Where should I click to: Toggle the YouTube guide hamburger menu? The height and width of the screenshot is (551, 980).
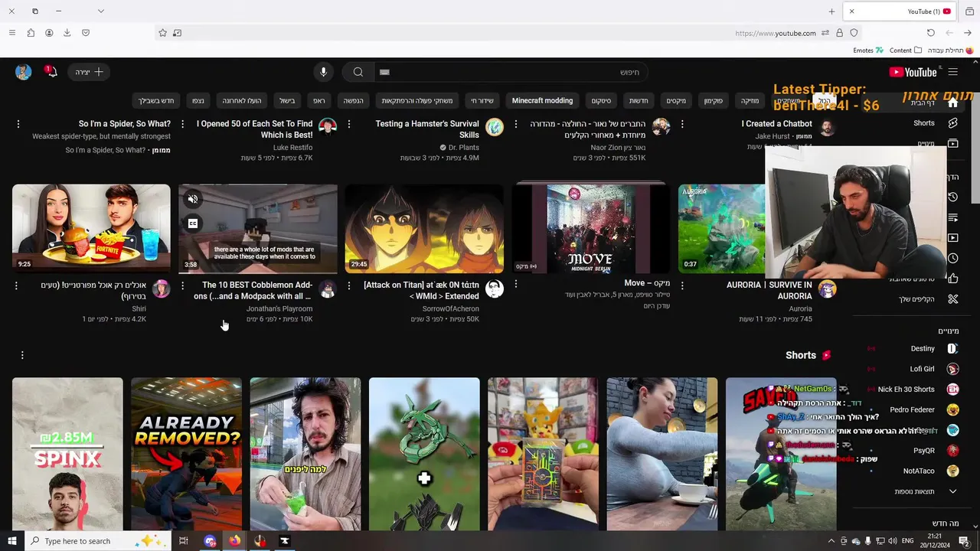coord(952,72)
